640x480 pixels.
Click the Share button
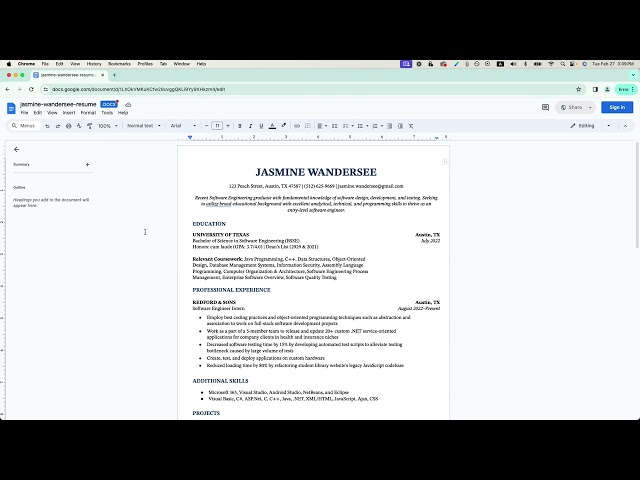point(571,107)
